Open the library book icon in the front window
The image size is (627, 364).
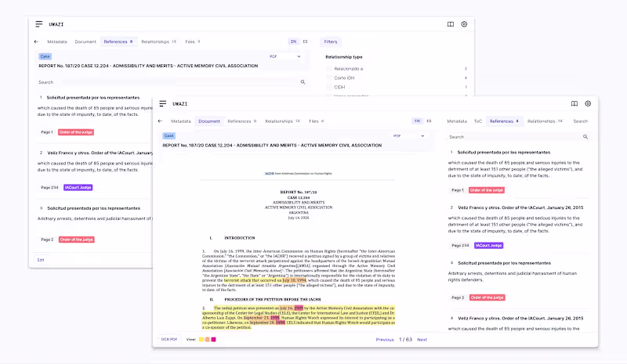tap(574, 103)
